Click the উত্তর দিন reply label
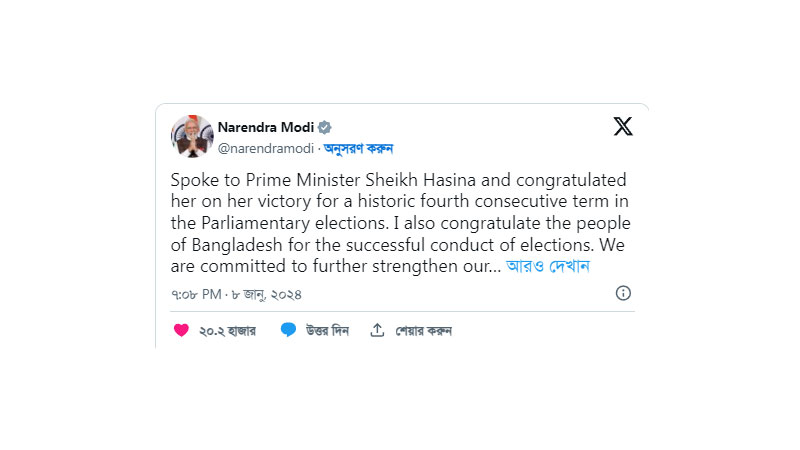This screenshot has height=450, width=800. click(x=327, y=331)
